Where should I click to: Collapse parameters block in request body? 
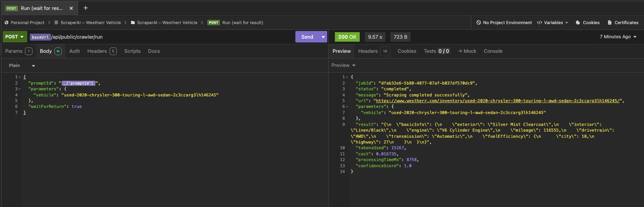20,89
